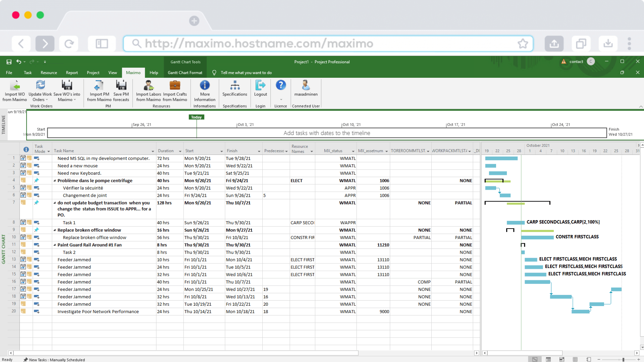Image resolution: width=644 pixels, height=362 pixels.
Task: Select Import WO from Maximo
Action: point(14,90)
